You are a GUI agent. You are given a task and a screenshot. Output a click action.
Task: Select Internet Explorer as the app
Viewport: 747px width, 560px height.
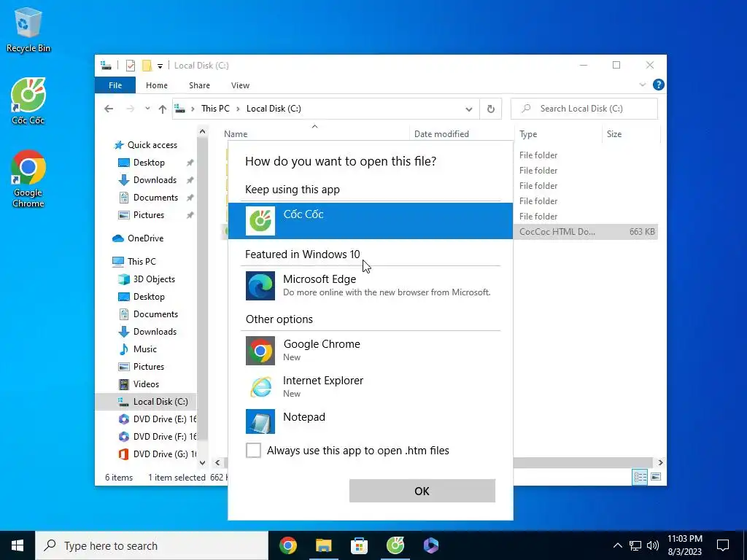[x=370, y=386]
